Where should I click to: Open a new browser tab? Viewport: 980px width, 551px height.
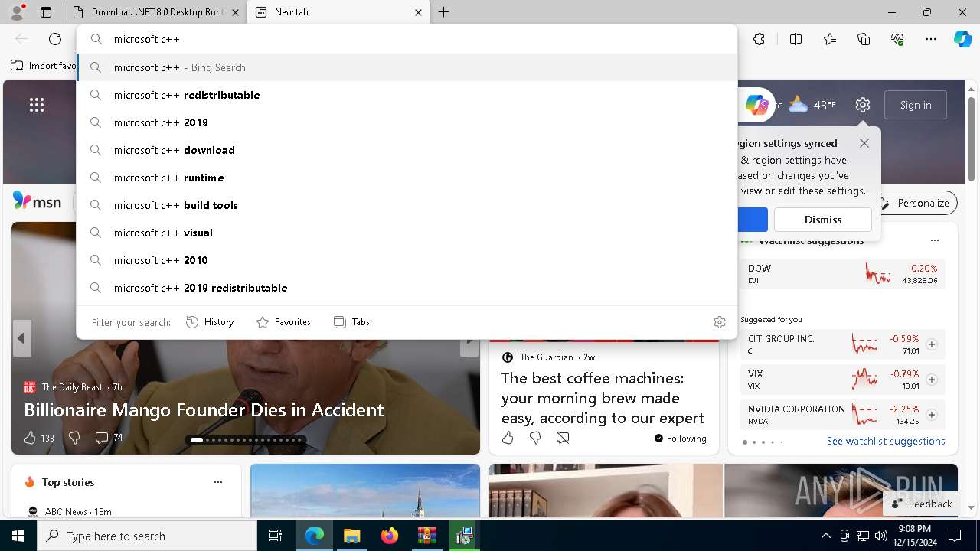click(x=444, y=12)
